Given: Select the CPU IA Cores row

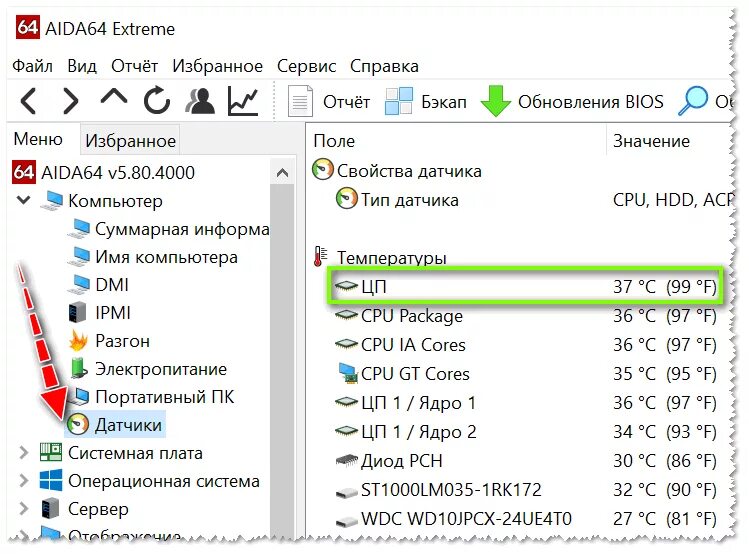Looking at the screenshot, I should click(525, 345).
